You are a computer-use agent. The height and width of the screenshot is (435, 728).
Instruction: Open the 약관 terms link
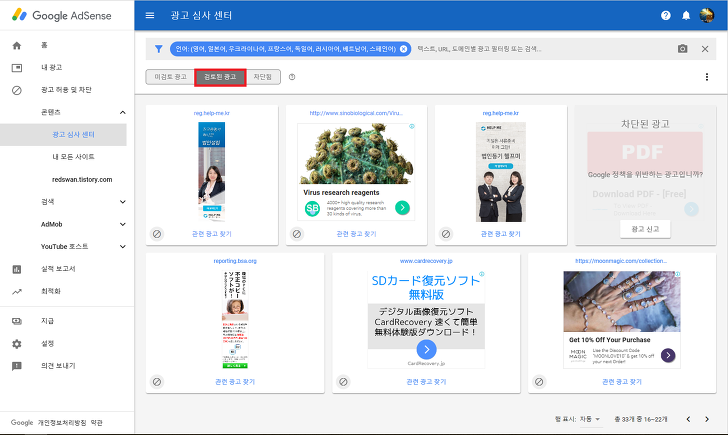[97, 423]
